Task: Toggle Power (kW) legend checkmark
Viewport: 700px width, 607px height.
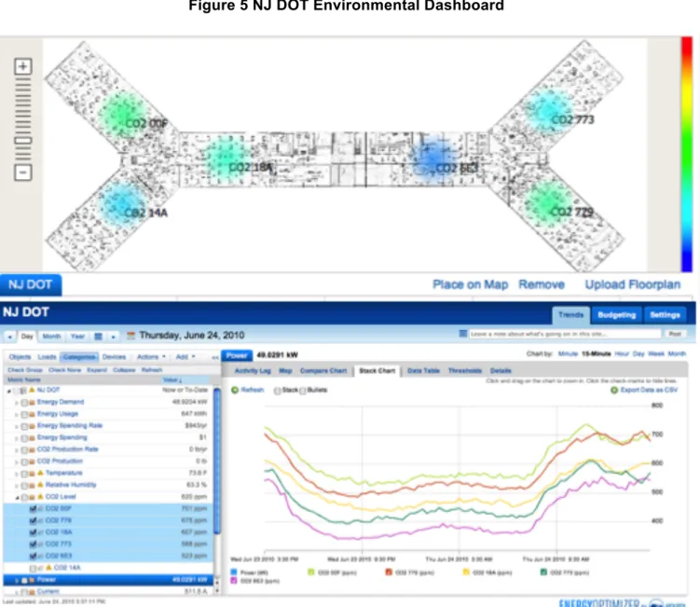Action: (x=234, y=573)
